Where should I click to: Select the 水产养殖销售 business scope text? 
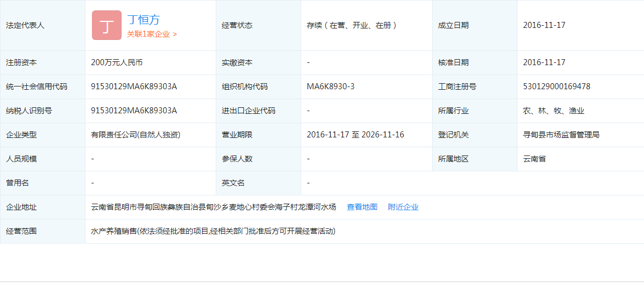pyautogui.click(x=212, y=231)
